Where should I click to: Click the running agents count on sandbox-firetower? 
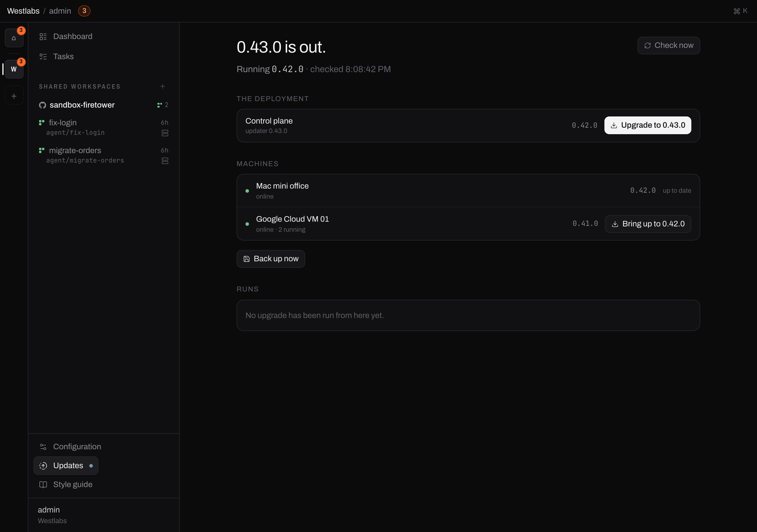click(x=163, y=105)
